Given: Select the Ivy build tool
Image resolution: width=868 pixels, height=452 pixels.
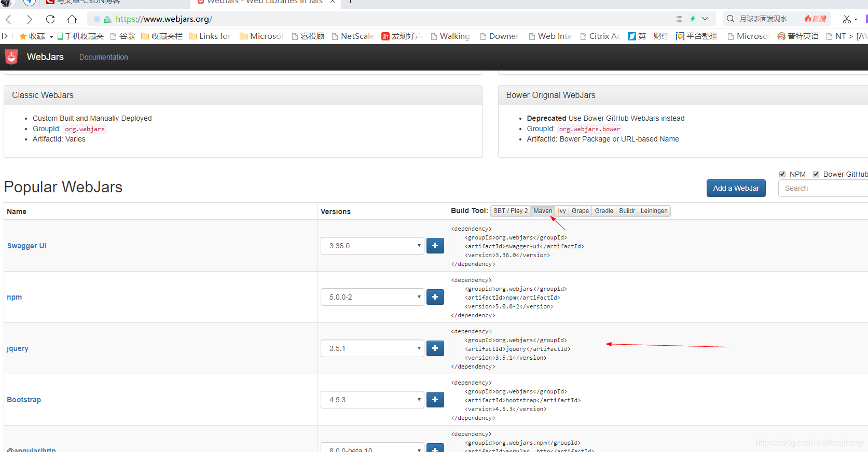Looking at the screenshot, I should coord(562,211).
